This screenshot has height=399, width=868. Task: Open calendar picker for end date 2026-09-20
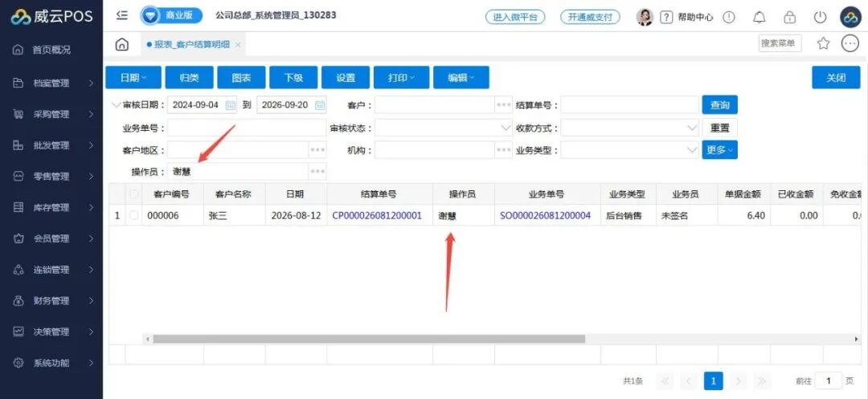click(319, 105)
